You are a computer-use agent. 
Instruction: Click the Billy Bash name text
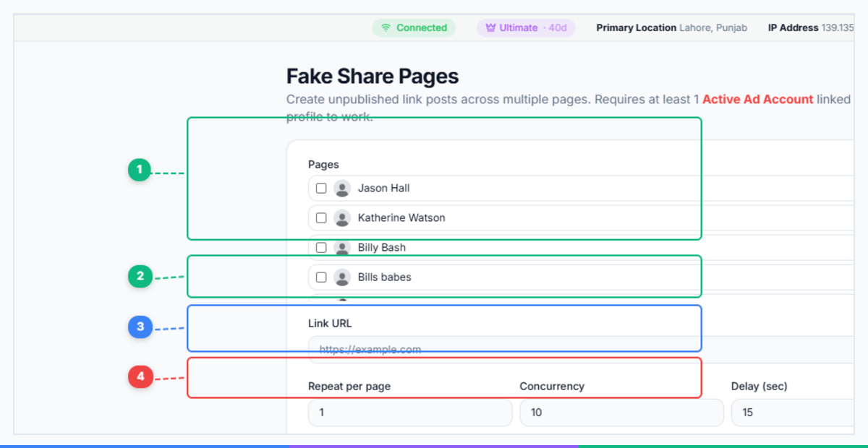382,247
